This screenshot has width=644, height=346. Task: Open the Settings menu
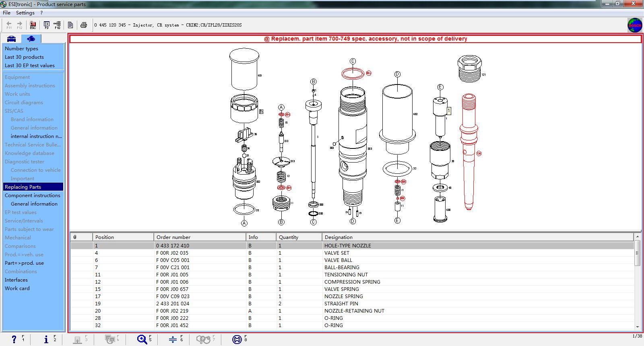25,13
